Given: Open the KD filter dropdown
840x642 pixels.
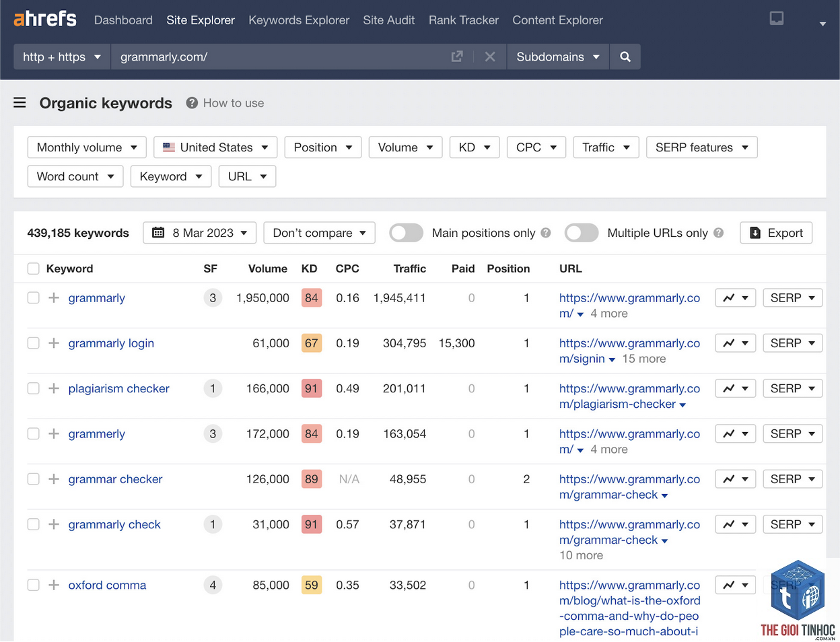Looking at the screenshot, I should [475, 147].
